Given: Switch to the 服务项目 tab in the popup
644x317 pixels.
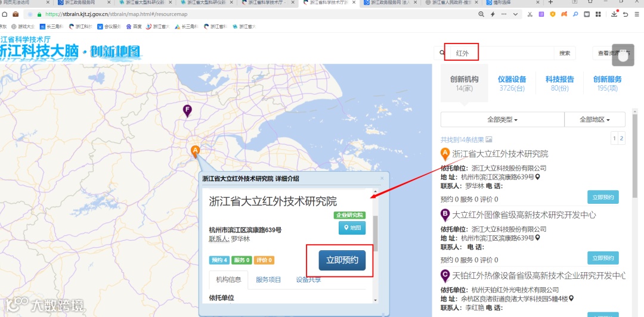Looking at the screenshot, I should [268, 280].
